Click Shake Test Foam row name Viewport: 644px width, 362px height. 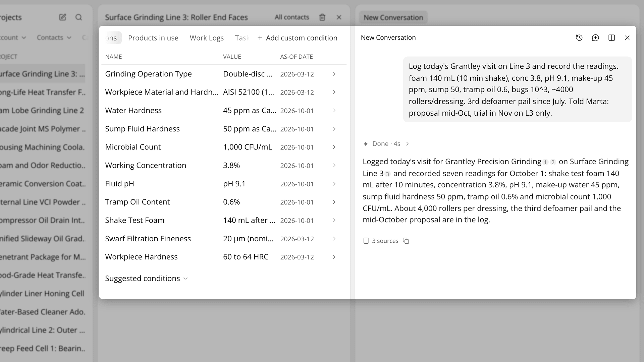tap(135, 220)
